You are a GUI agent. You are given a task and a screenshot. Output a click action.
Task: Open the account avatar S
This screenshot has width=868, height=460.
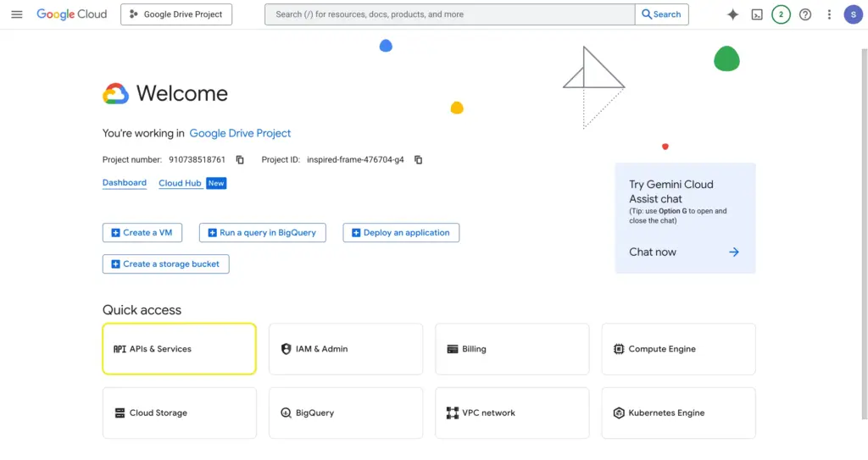853,14
